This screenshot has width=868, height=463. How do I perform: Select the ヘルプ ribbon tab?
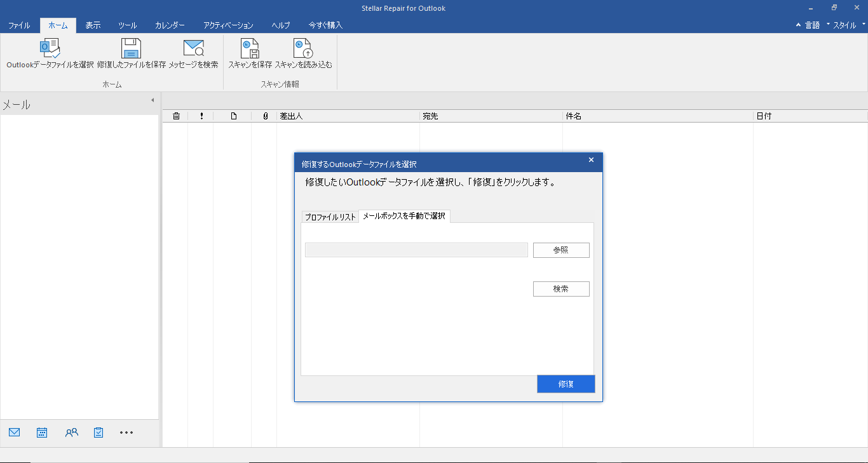coord(281,25)
